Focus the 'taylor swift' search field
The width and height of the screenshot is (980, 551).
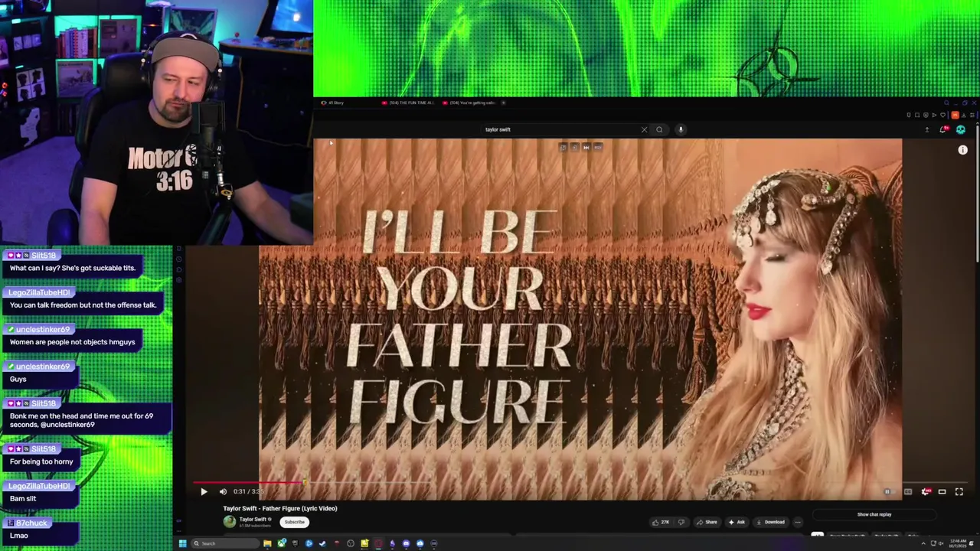559,129
